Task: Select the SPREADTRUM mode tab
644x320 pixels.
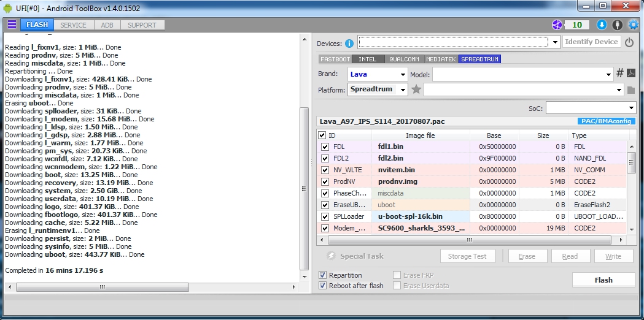Action: click(479, 59)
